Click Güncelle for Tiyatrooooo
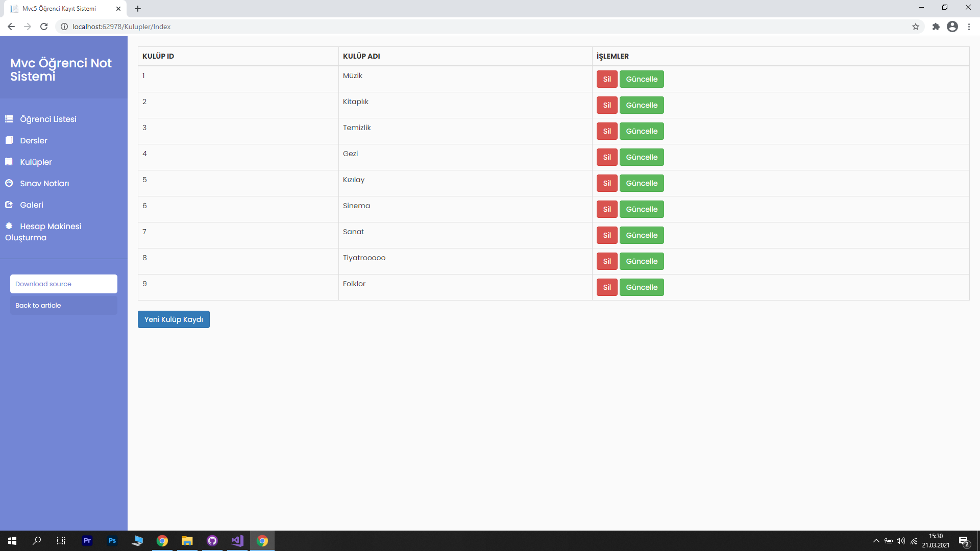The image size is (980, 551). tap(642, 261)
